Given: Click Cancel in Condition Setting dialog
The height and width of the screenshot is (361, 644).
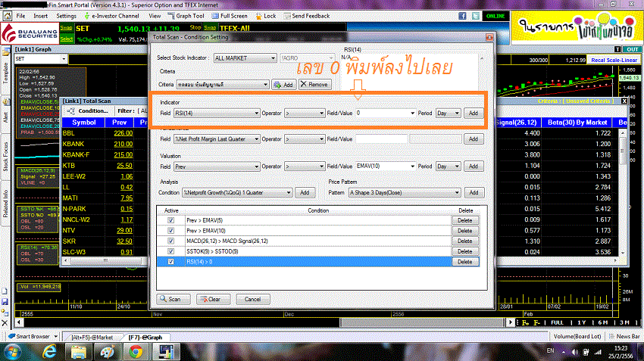Looking at the screenshot, I should pyautogui.click(x=252, y=299).
